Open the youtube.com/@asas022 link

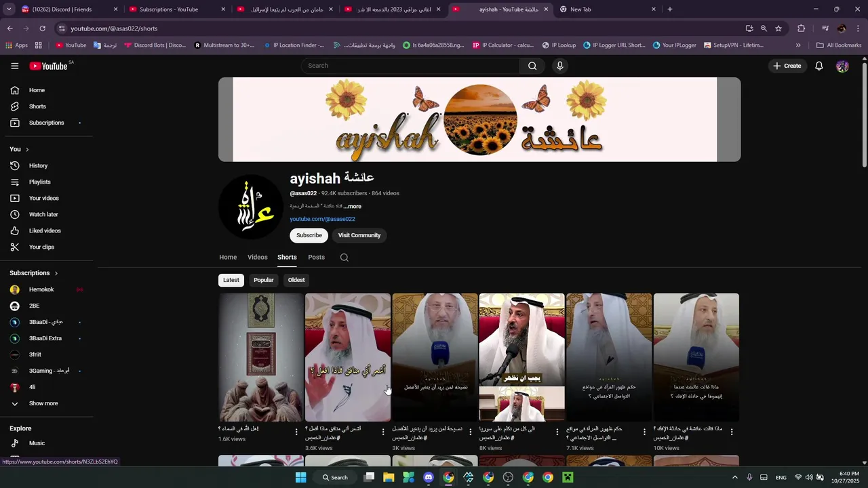click(323, 219)
